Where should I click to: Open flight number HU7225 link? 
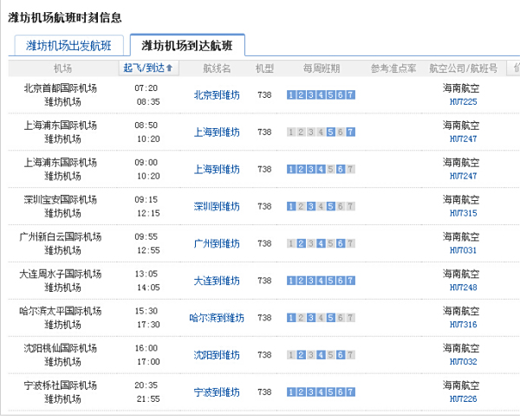[x=464, y=101]
